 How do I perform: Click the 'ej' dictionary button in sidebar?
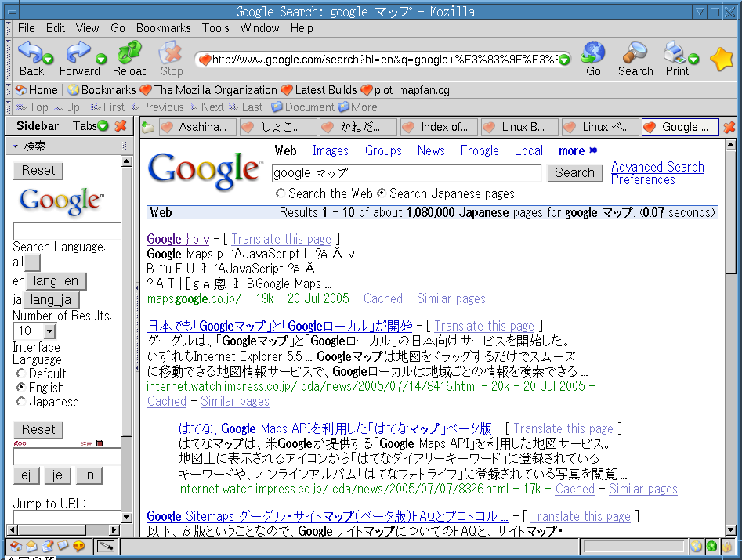coord(26,475)
